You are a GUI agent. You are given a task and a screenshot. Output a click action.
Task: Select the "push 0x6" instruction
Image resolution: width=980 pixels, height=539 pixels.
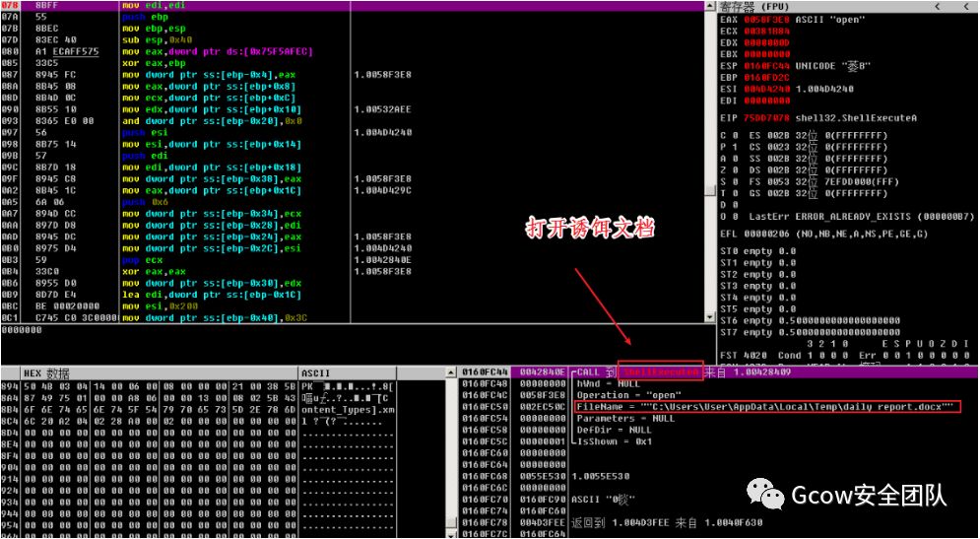point(145,202)
